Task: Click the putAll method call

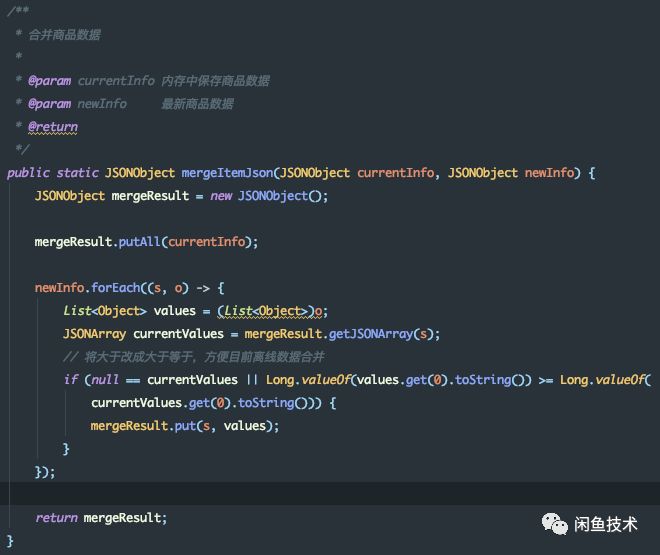Action: tap(139, 242)
